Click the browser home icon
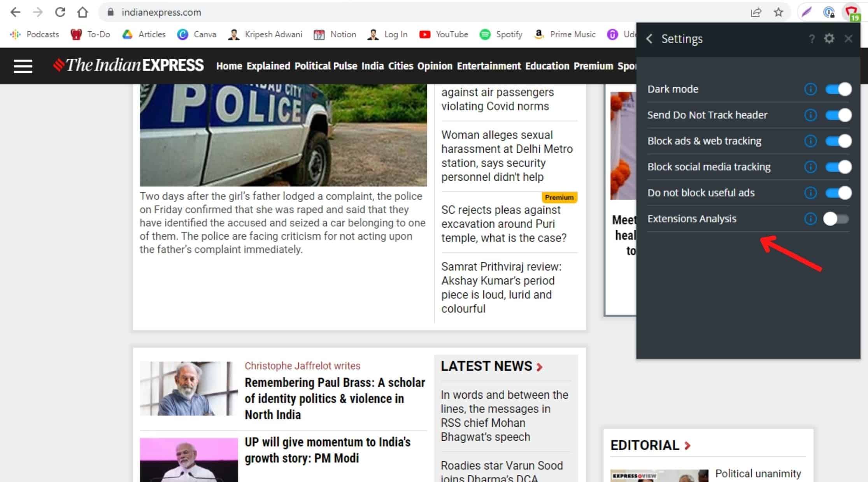Viewport: 868px width, 482px height. (x=82, y=12)
